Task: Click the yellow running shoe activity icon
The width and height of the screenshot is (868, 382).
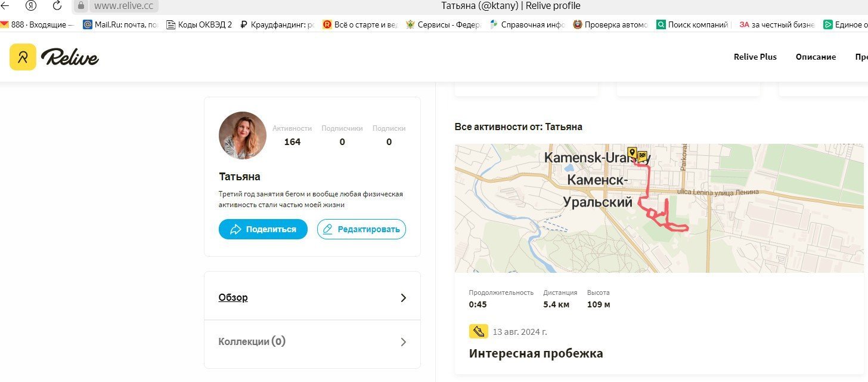Action: (x=478, y=331)
